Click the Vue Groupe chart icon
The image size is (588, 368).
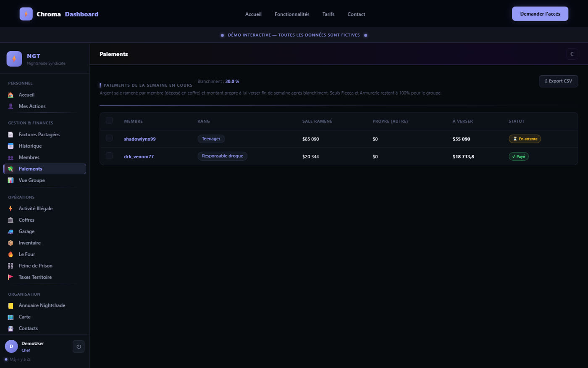[10, 180]
